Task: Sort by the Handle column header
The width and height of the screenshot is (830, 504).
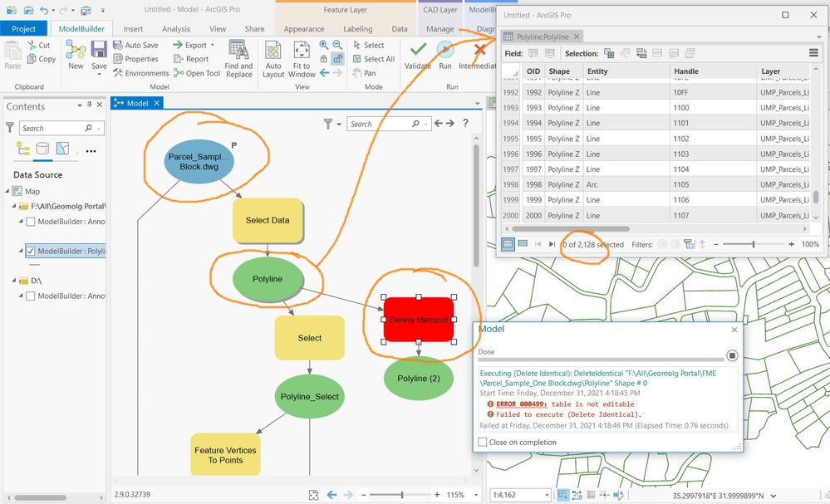Action: tap(713, 71)
